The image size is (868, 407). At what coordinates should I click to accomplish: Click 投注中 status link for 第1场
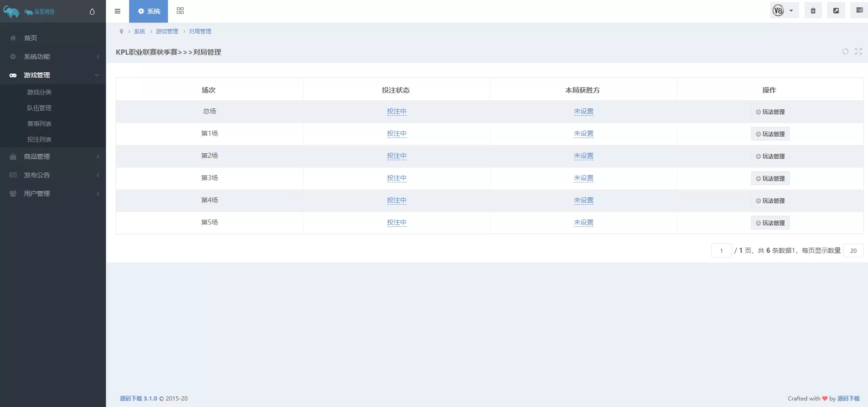click(x=397, y=134)
